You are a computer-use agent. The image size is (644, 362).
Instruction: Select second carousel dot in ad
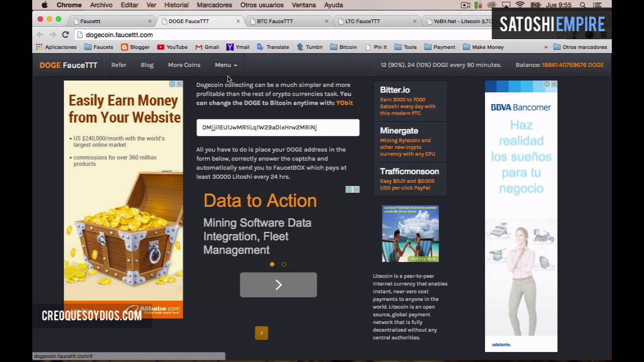click(x=284, y=264)
